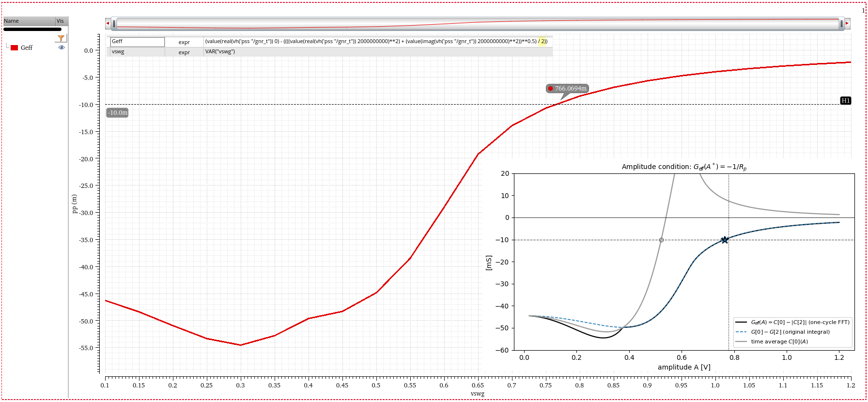This screenshot has height=402, width=868.
Task: Click the left red arrow of zoom bar
Action: [108, 23]
